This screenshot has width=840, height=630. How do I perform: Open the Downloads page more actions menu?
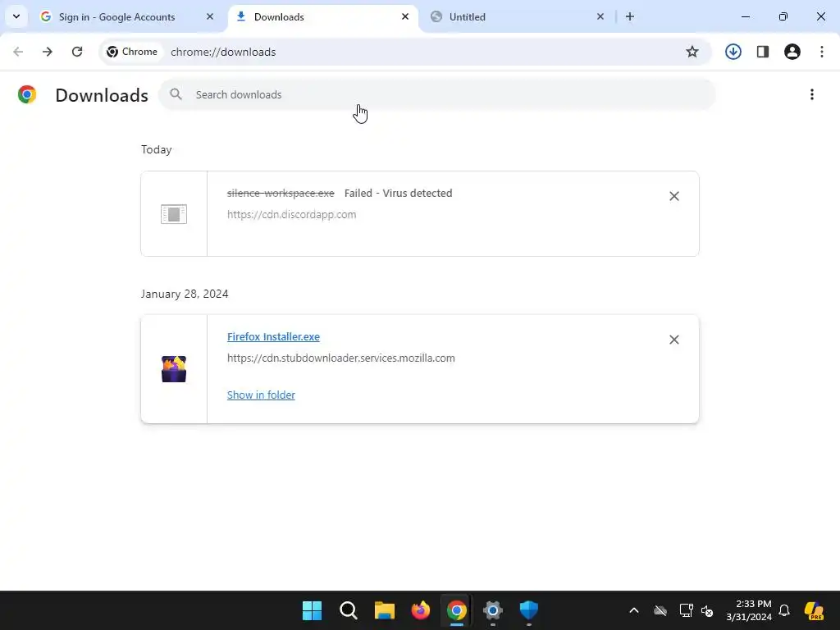tap(812, 94)
